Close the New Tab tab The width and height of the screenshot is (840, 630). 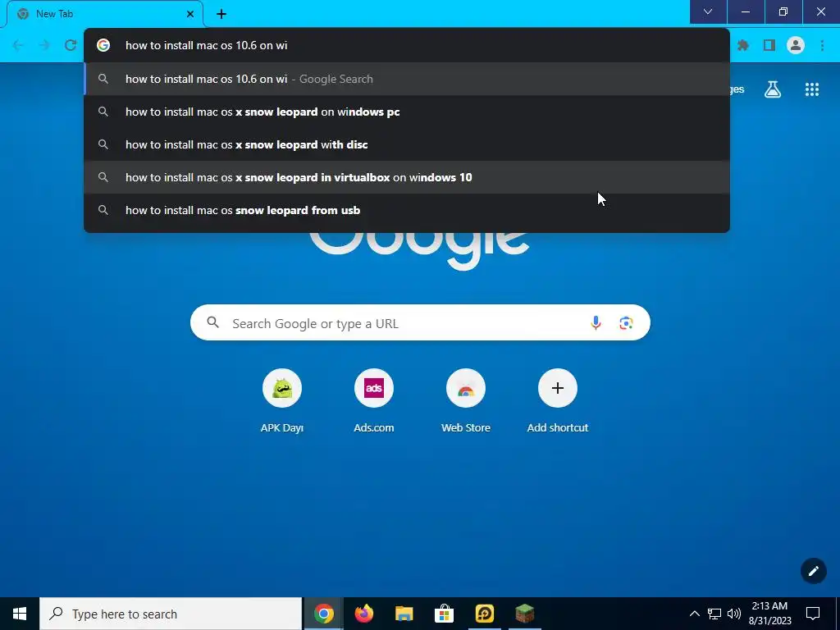click(x=190, y=14)
